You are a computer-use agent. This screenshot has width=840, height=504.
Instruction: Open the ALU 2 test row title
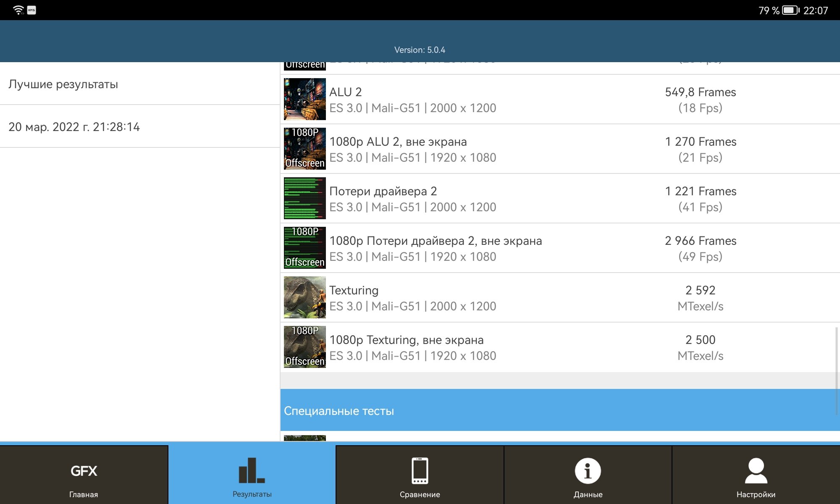(x=345, y=92)
